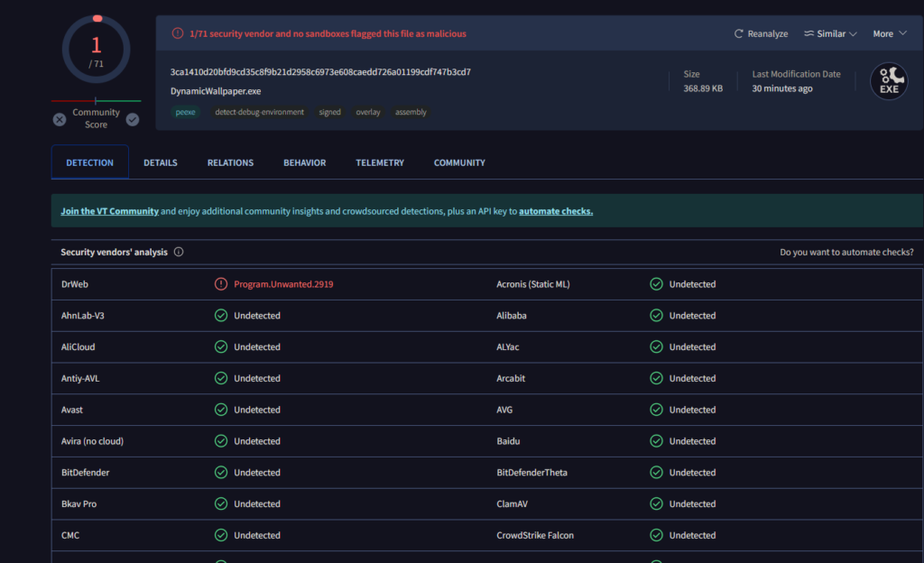Open the Relations tab
Screen dimensions: 924x563
coord(230,162)
